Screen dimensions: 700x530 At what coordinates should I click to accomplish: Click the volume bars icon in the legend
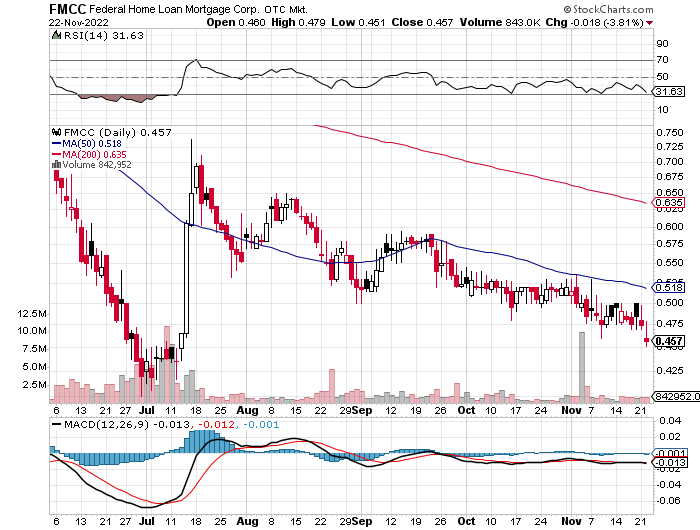(x=56, y=165)
